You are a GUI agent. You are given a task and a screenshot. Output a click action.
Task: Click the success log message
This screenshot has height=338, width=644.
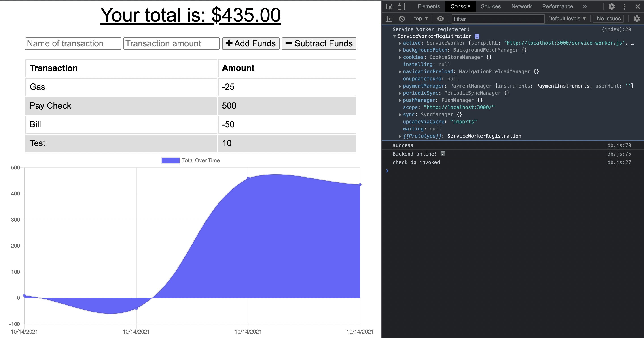click(403, 145)
